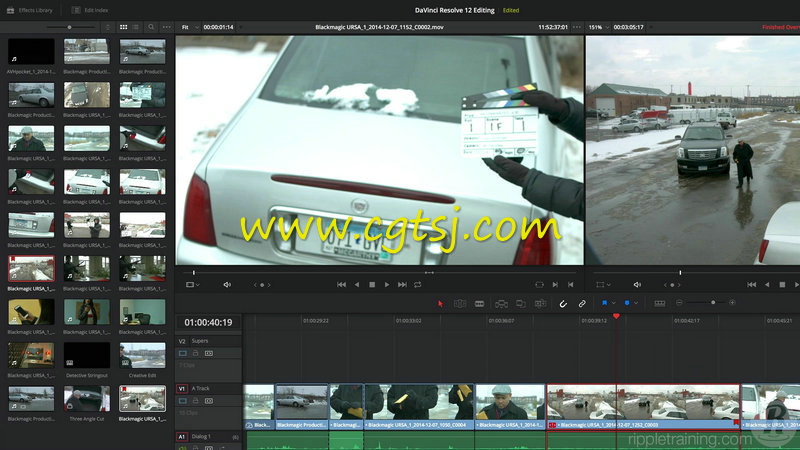Play reverse in source viewer
This screenshot has height=450, width=800.
[357, 285]
